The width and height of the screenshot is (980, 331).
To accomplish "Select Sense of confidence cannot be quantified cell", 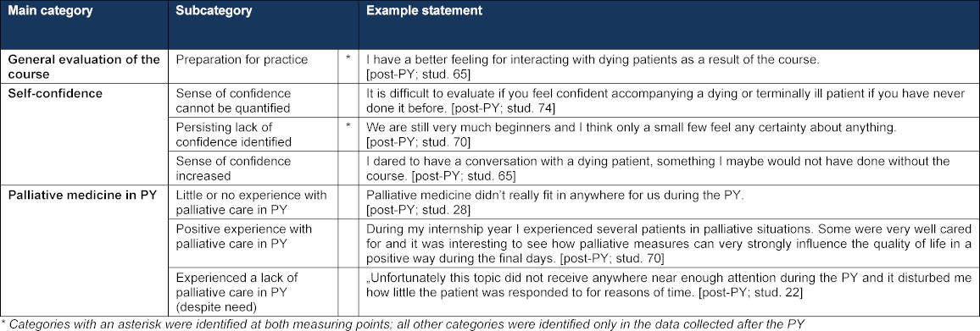I will pyautogui.click(x=233, y=100).
